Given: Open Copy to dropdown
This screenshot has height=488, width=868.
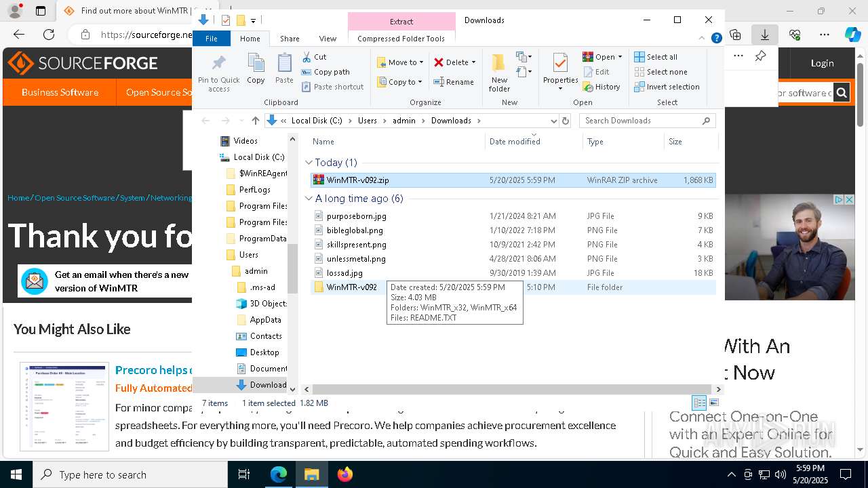Looking at the screenshot, I should tap(399, 82).
